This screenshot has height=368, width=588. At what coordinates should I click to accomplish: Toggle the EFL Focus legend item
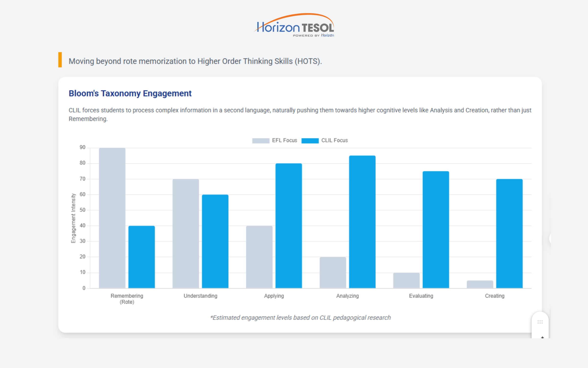coord(284,140)
